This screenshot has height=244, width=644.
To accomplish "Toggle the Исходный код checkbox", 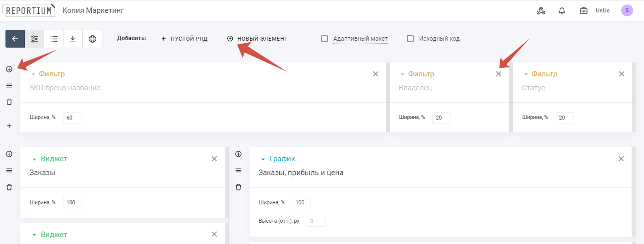I will (410, 39).
